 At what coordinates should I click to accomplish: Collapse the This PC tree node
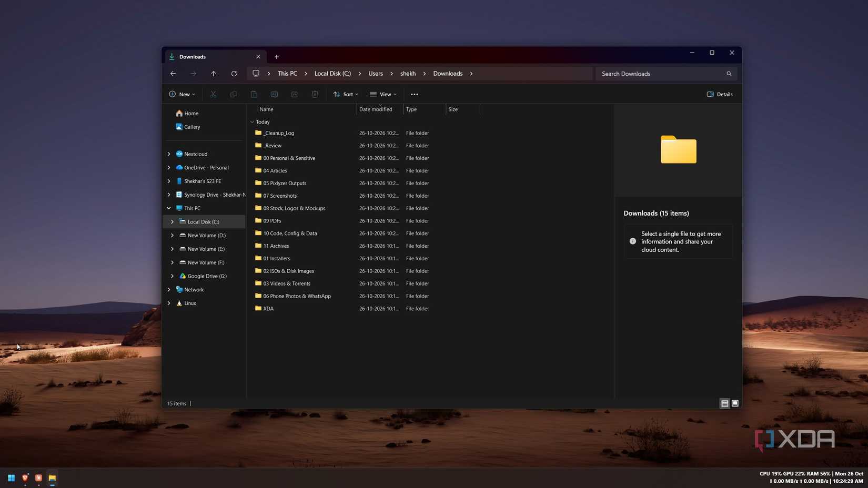tap(169, 208)
